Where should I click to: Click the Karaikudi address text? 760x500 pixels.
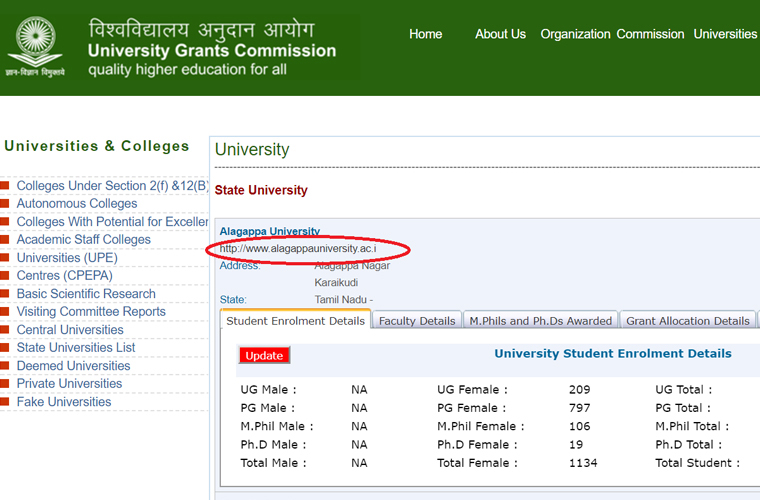click(336, 282)
